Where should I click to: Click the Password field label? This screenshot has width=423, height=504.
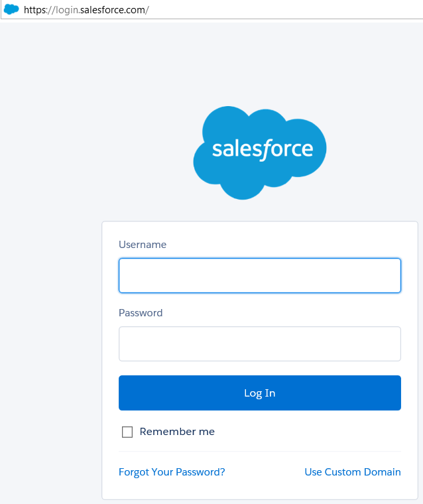[141, 313]
